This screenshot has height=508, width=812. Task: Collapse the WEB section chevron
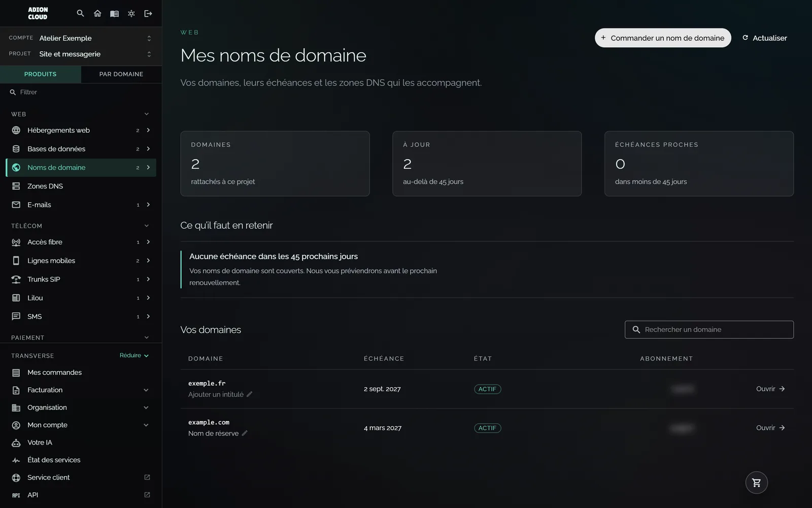(147, 114)
